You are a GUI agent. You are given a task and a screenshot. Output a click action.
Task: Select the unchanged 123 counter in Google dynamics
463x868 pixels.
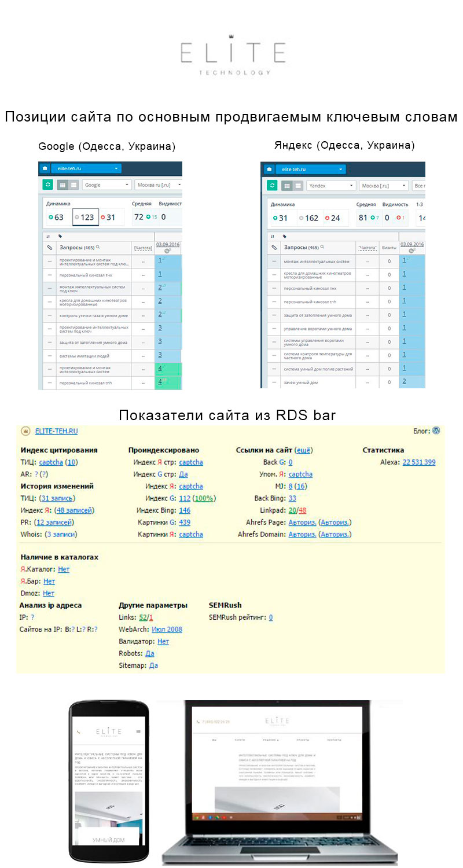point(85,217)
